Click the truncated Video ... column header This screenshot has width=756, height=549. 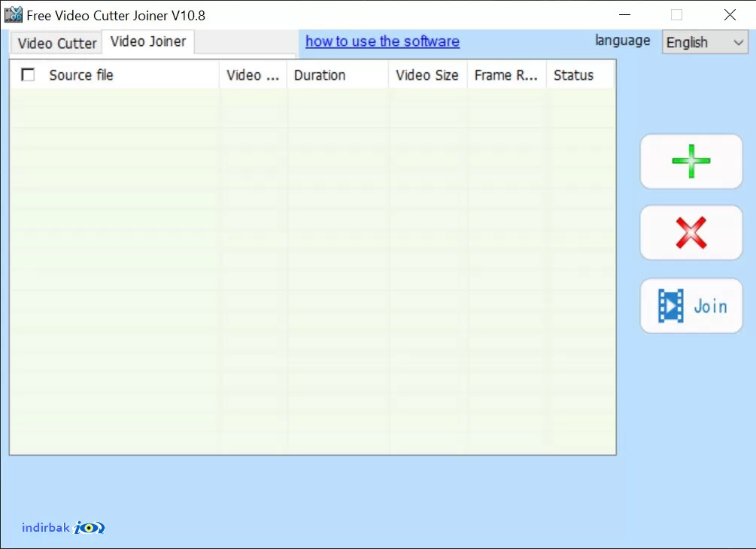coord(253,74)
